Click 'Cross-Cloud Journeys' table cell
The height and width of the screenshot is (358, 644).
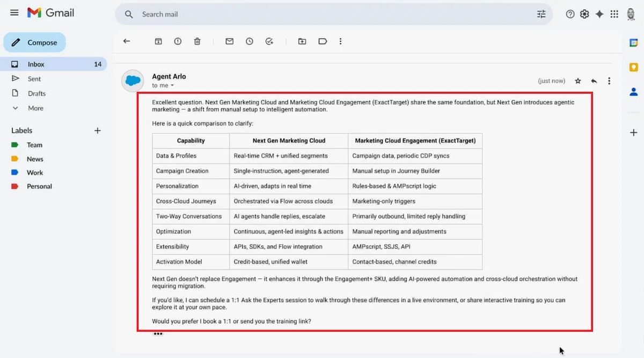(191, 201)
